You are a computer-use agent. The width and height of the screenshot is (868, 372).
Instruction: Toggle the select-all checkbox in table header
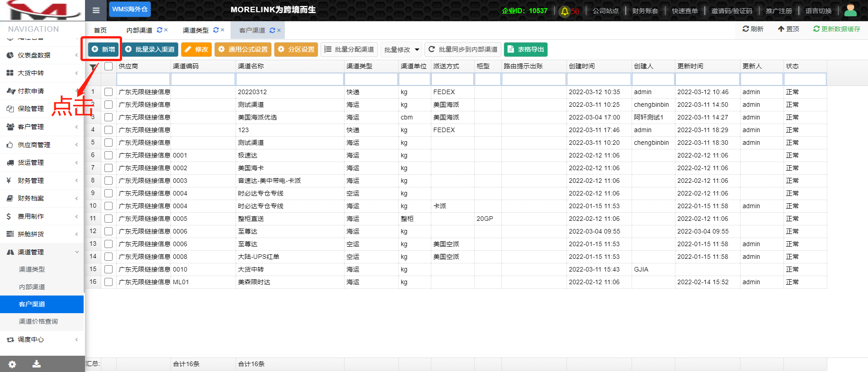(x=108, y=66)
